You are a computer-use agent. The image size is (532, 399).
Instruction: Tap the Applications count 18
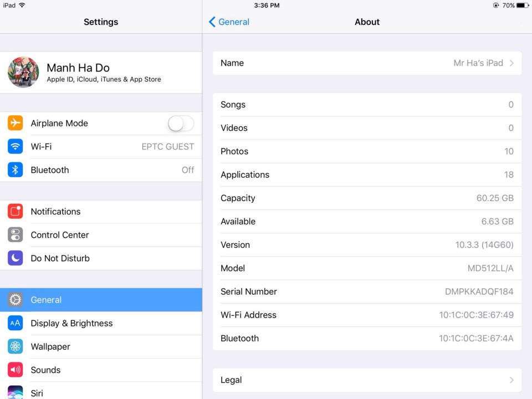tap(509, 175)
